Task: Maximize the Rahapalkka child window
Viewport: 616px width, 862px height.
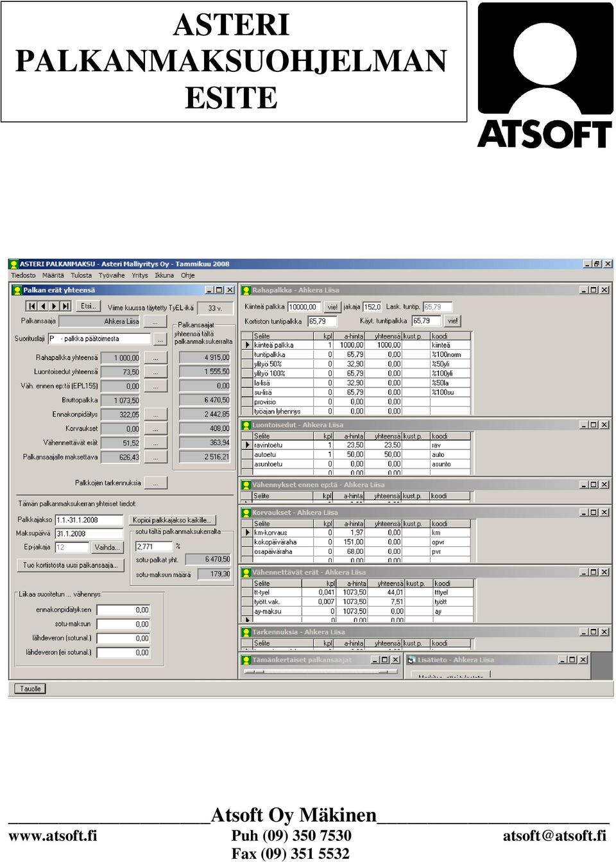Action: (x=594, y=290)
